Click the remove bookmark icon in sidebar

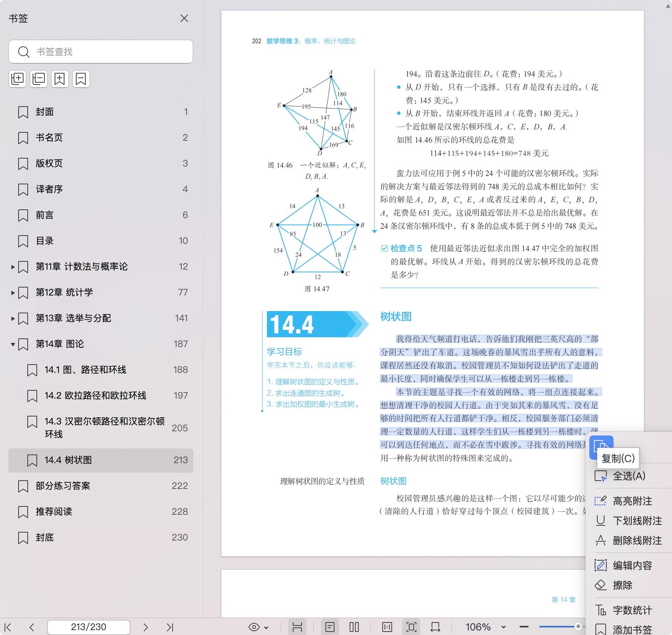pyautogui.click(x=81, y=79)
